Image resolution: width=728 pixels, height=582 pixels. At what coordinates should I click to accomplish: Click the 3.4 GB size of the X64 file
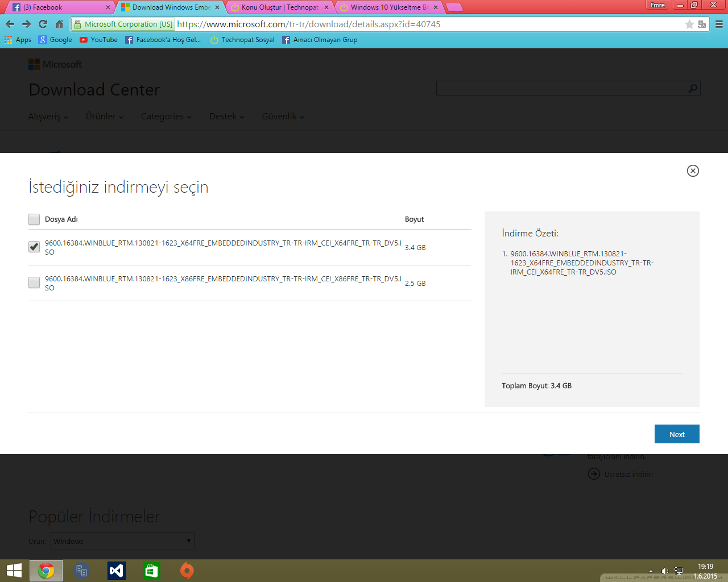coord(415,247)
